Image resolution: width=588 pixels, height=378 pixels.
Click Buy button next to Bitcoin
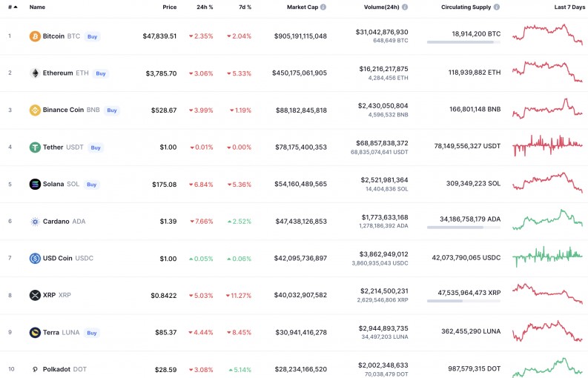[92, 37]
